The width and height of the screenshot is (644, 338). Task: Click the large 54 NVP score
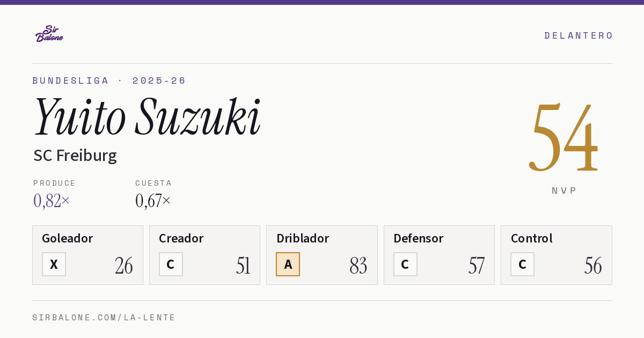tap(563, 137)
